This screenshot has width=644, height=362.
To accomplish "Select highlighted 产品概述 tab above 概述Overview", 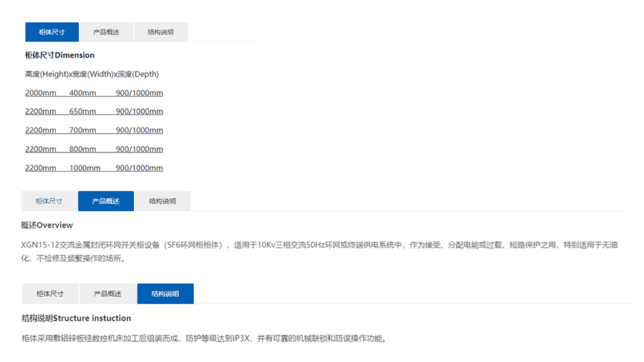I will pos(106,202).
